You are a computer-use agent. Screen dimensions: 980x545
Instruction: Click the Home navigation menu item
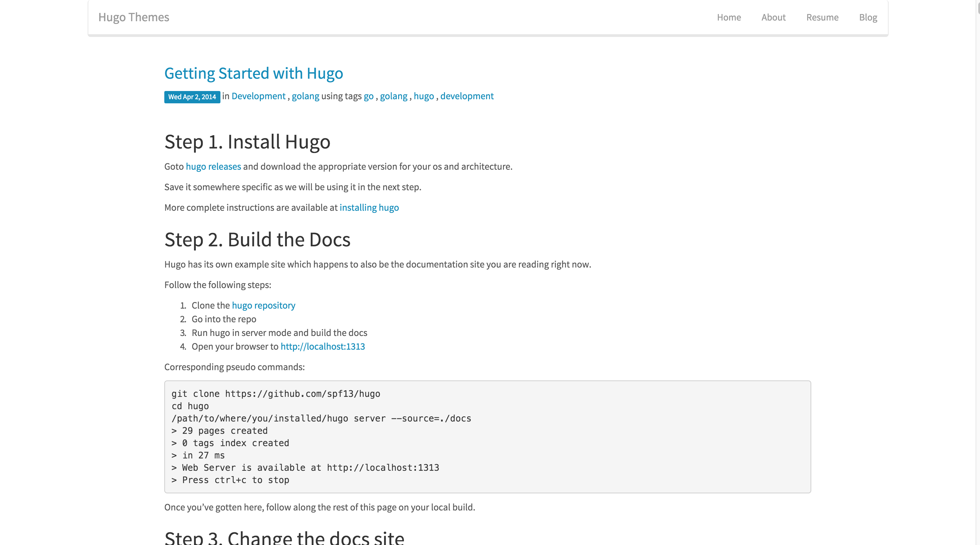click(729, 17)
